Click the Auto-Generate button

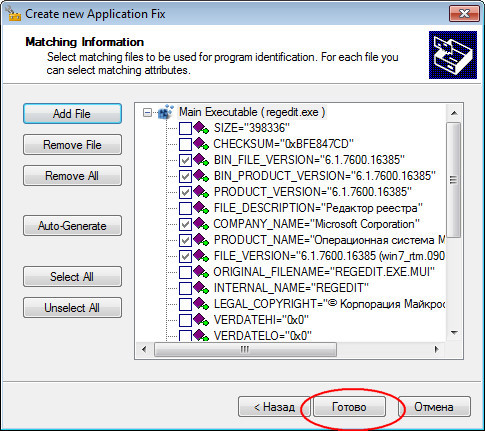click(x=72, y=226)
